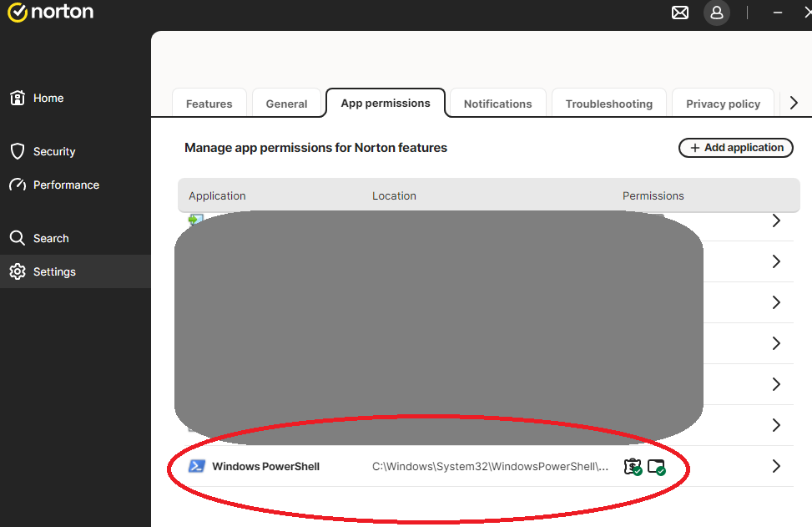This screenshot has height=527, width=812.
Task: Click the Home house icon in sidebar
Action: [18, 98]
